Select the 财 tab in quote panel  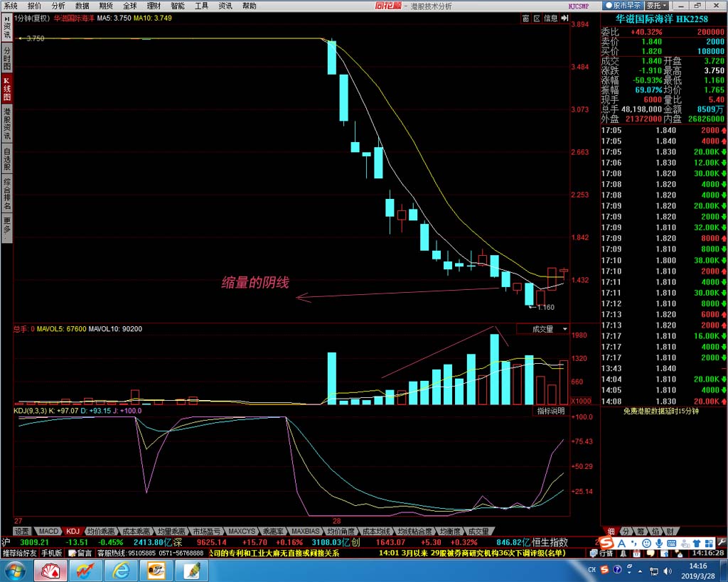pos(670,531)
